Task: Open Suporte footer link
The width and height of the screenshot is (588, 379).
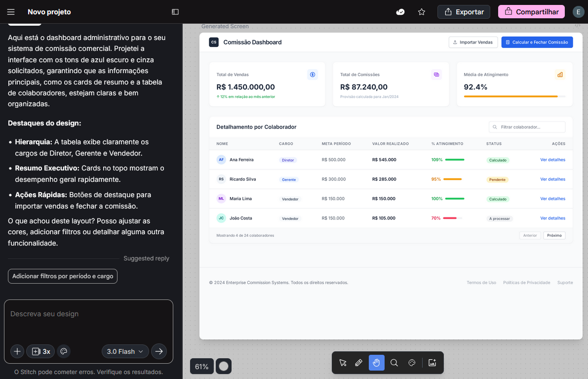Action: click(565, 283)
